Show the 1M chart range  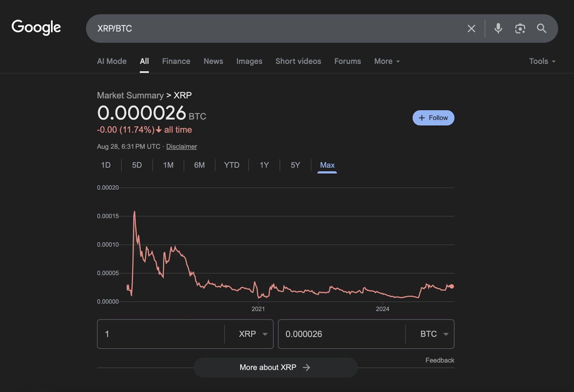(168, 165)
